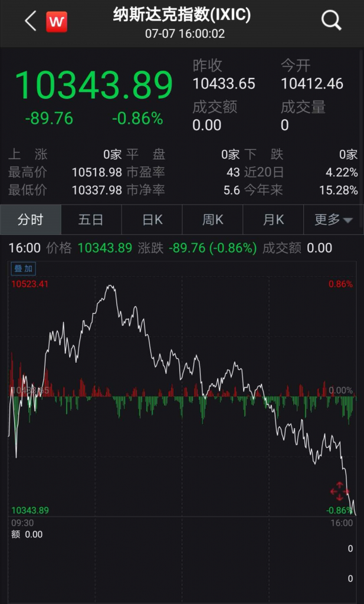364x604 pixels.
Task: Tap the 今年来 value 15.28%
Action: point(339,190)
